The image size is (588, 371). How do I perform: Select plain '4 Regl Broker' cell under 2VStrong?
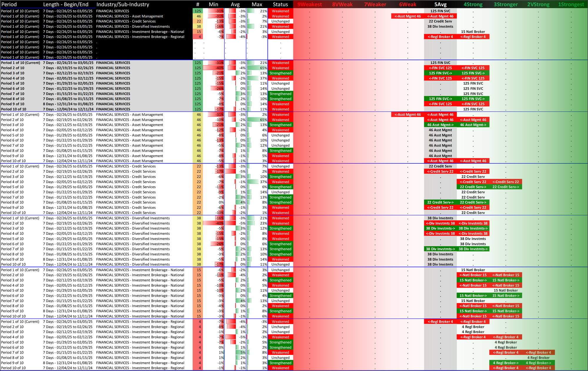click(x=538, y=358)
